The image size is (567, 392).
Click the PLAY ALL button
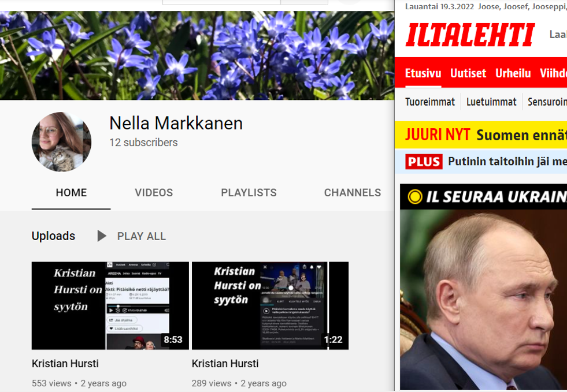pos(132,236)
